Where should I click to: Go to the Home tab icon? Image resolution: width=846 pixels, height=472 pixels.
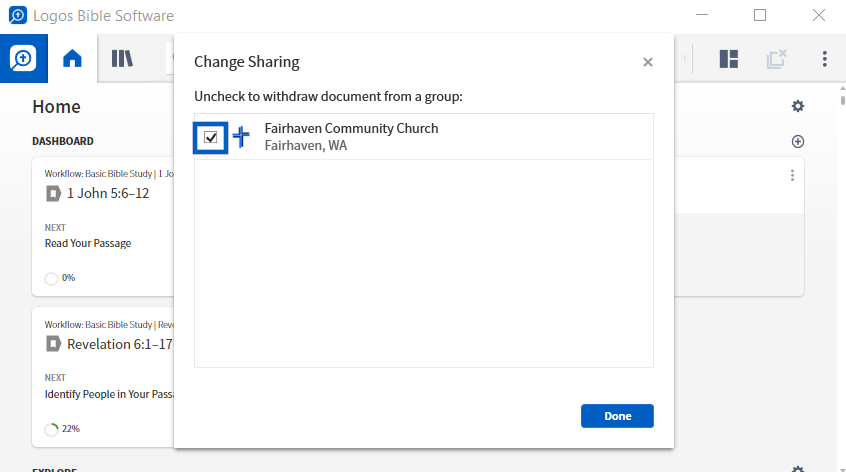pos(72,58)
